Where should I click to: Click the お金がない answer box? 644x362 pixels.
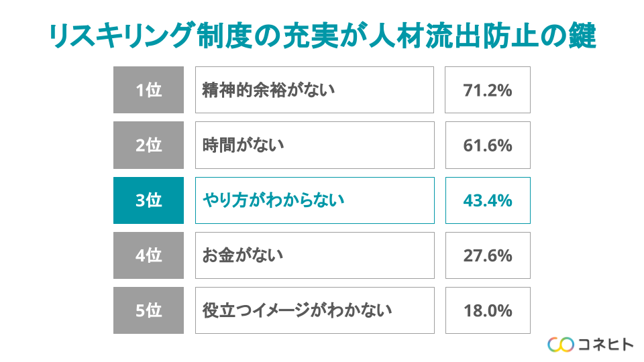pyautogui.click(x=314, y=255)
